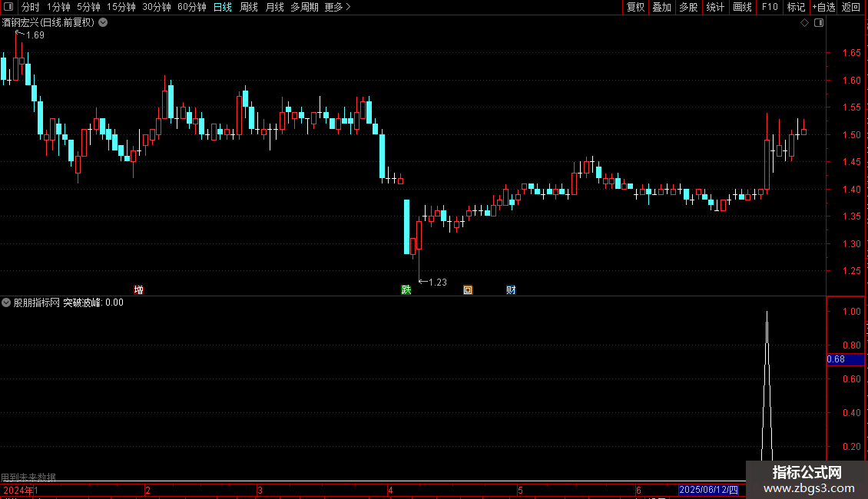
Task: Click the split-window icon in chart corner
Action: tap(819, 23)
